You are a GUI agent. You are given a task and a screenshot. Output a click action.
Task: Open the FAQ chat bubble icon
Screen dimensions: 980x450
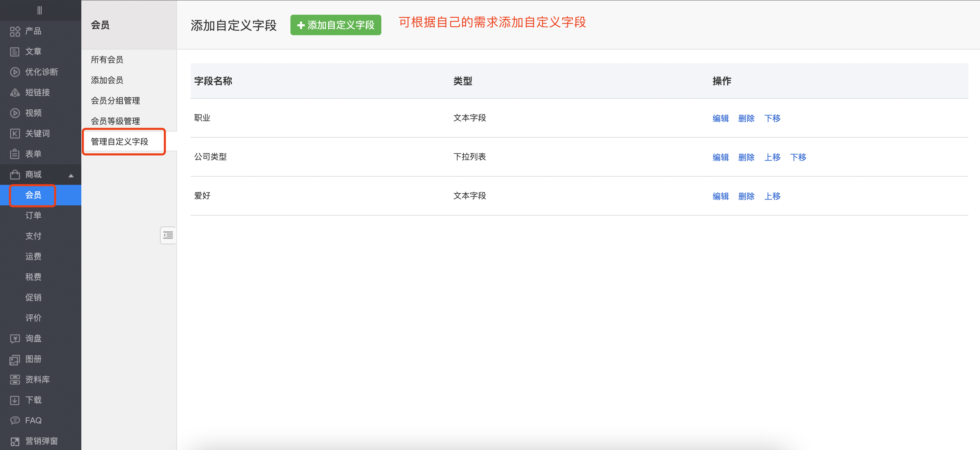[x=15, y=420]
